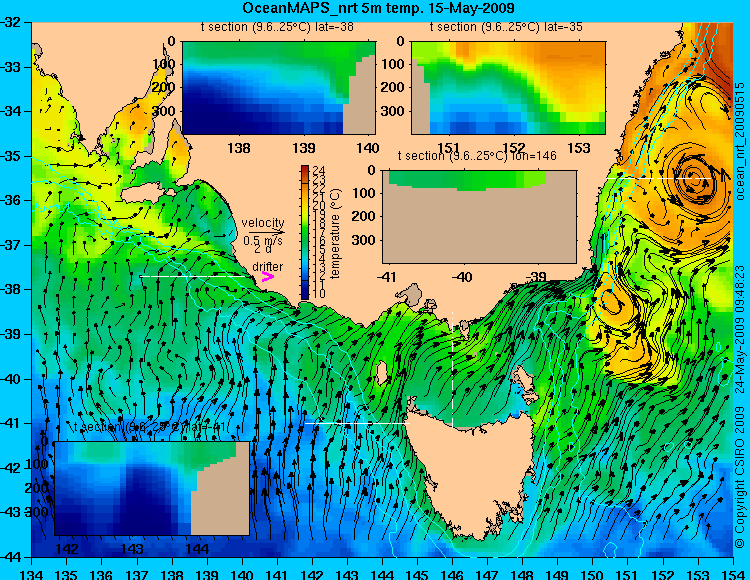Click the '138' label under the lat=-38 inset
The width and height of the screenshot is (750, 580).
click(x=239, y=148)
